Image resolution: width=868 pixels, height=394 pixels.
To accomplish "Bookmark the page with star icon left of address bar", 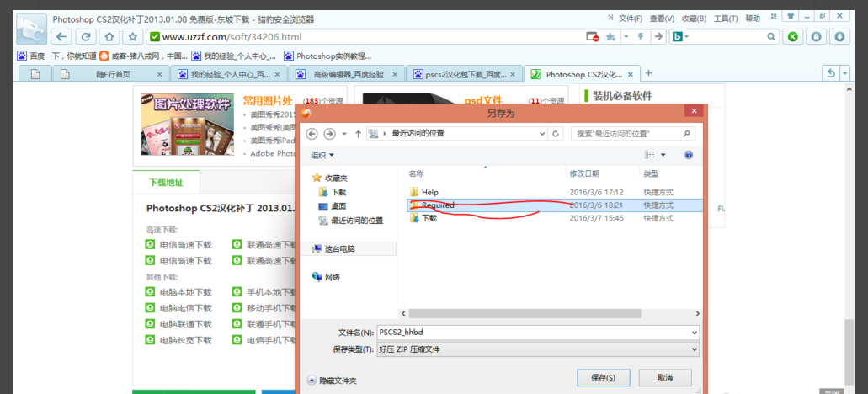I will click(x=133, y=37).
